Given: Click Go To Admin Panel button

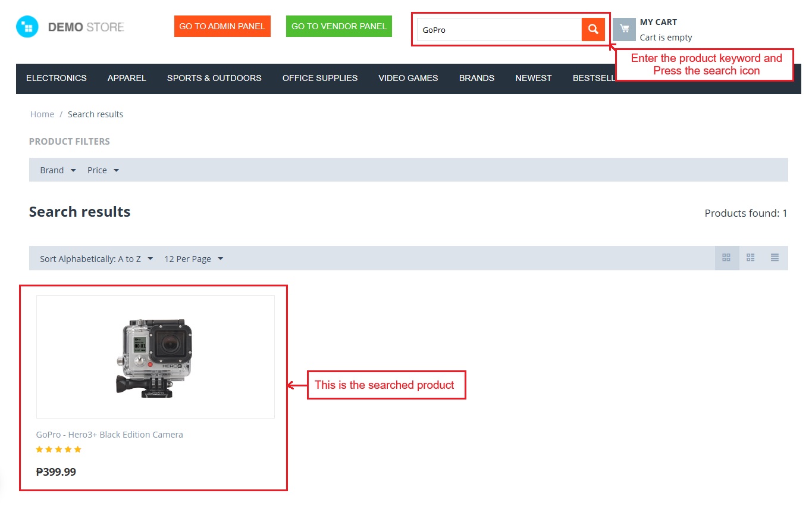Looking at the screenshot, I should (222, 26).
